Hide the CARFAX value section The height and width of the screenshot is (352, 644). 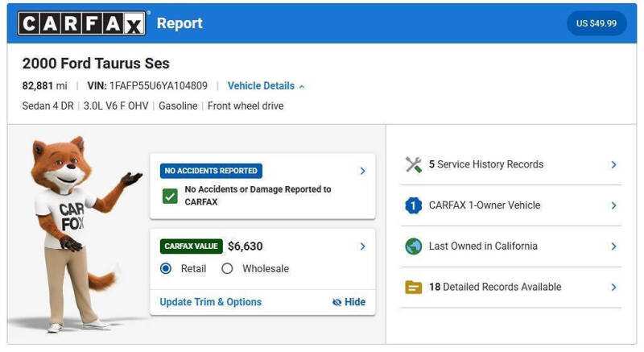coord(349,302)
